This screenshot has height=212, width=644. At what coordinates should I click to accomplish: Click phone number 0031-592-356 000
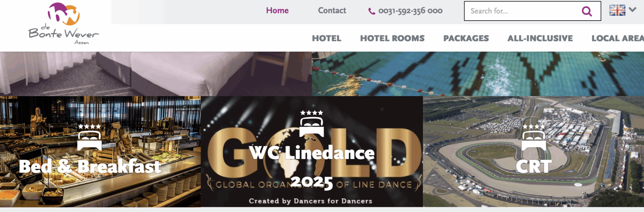tap(410, 11)
